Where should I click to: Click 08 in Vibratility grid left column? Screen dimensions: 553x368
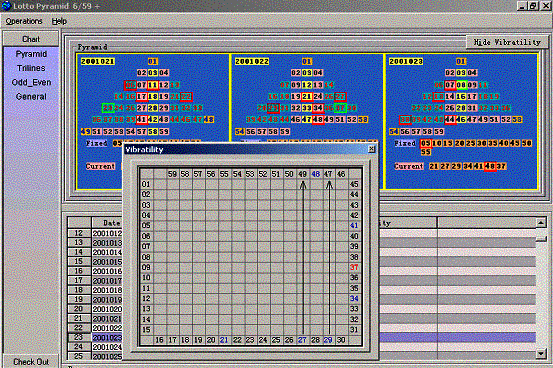tap(146, 257)
